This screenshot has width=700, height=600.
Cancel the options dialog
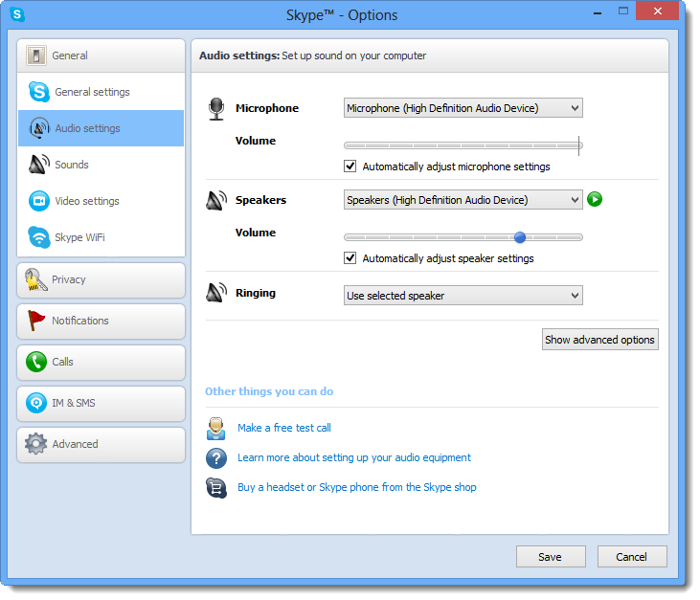pyautogui.click(x=632, y=557)
